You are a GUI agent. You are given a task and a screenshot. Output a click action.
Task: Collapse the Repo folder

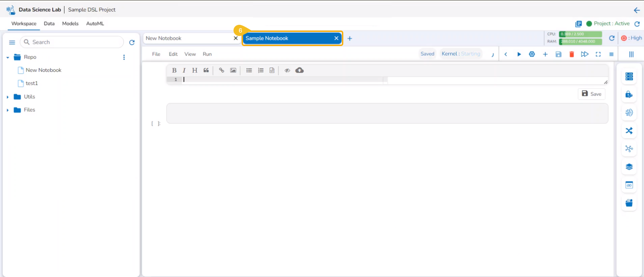(x=8, y=57)
